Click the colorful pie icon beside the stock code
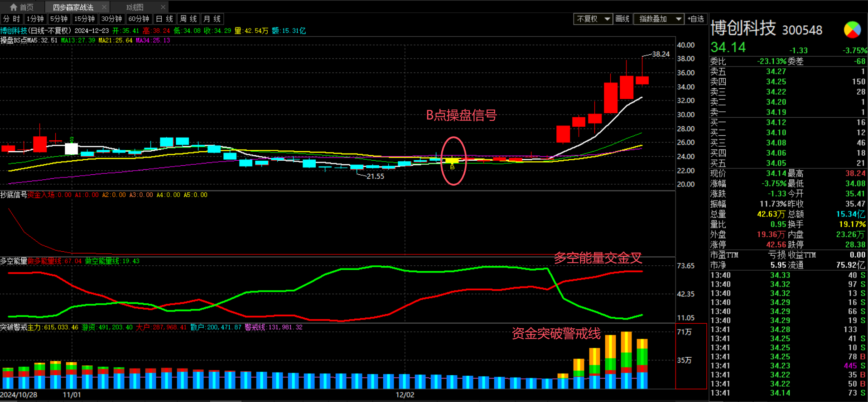 click(852, 30)
